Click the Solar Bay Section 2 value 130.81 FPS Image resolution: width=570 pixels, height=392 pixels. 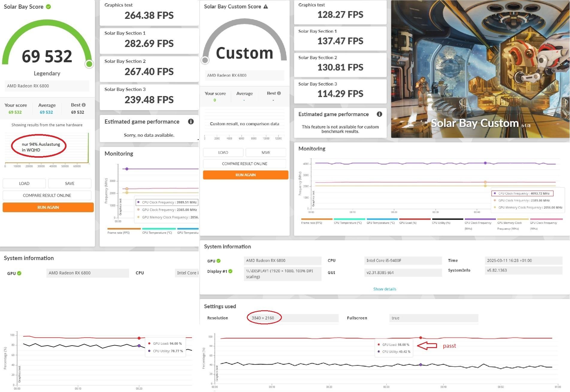340,67
